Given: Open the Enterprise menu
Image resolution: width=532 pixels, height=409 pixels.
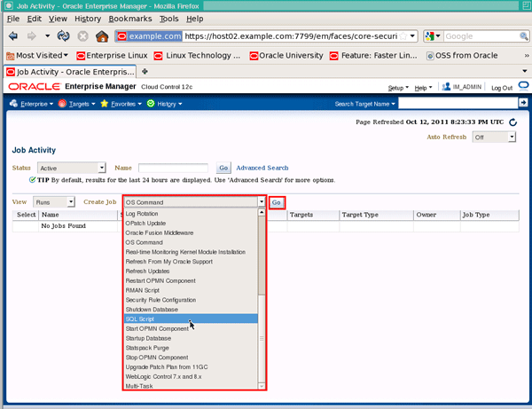Looking at the screenshot, I should point(32,104).
